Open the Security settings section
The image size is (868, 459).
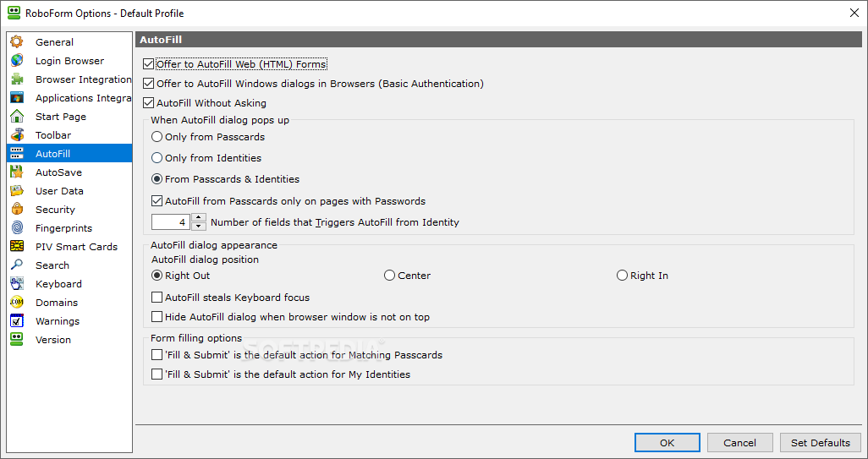click(69, 210)
